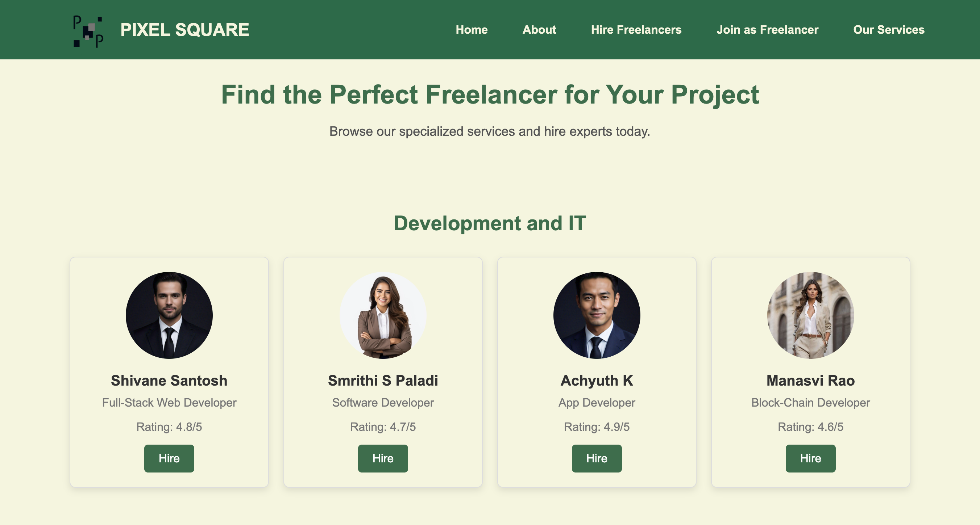Click Shivane Santosh's profile photo

click(169, 315)
